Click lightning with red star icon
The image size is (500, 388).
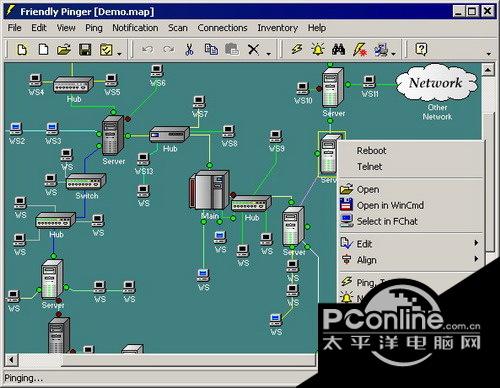pyautogui.click(x=360, y=50)
